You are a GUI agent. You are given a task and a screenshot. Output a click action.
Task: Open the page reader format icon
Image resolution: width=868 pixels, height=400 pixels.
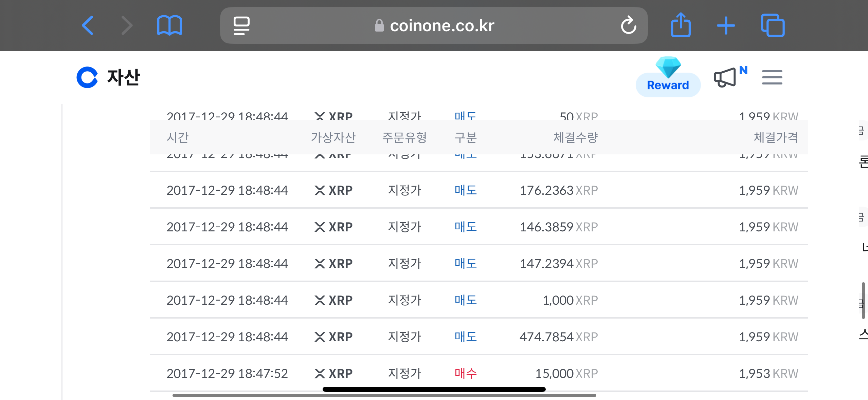tap(241, 25)
